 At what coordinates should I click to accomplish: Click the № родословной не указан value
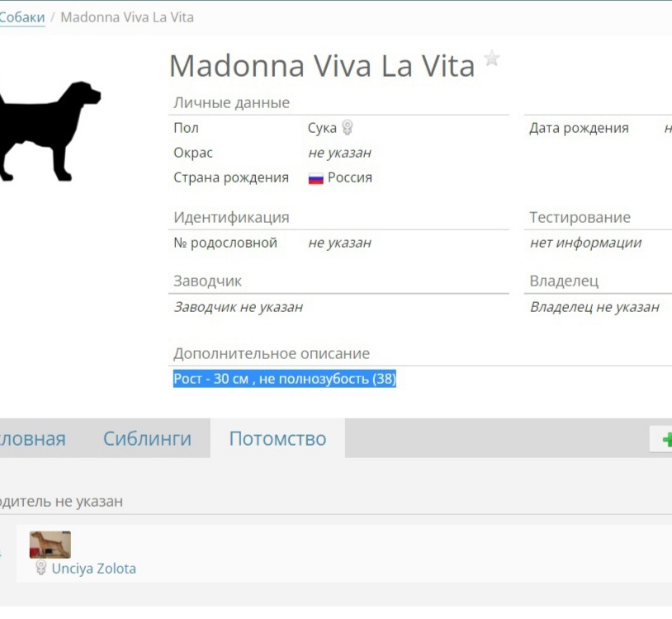339,243
